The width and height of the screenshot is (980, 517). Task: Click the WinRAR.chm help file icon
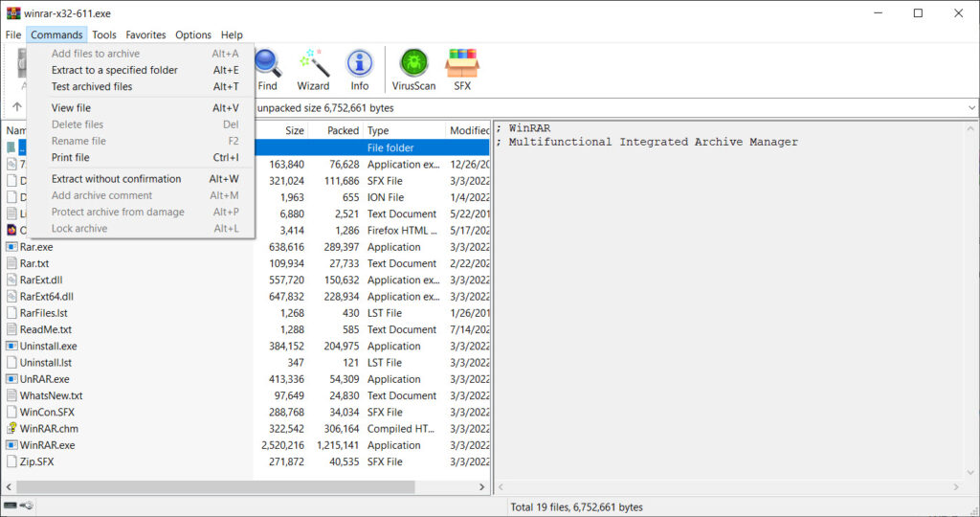point(11,429)
